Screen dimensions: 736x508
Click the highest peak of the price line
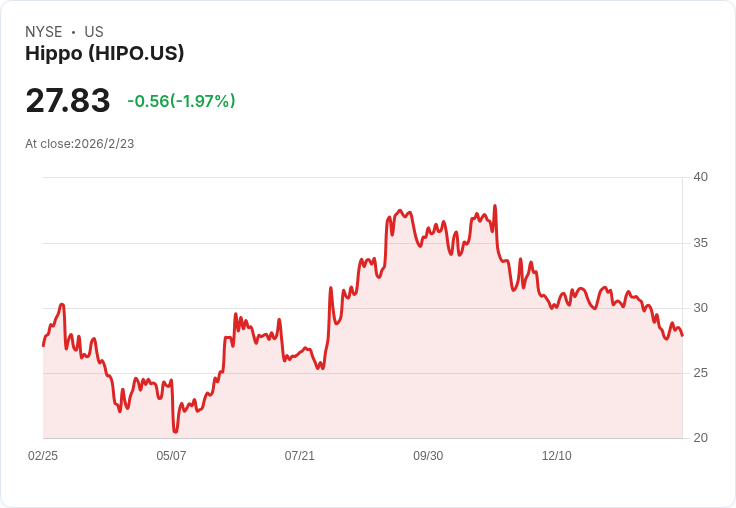(x=495, y=206)
